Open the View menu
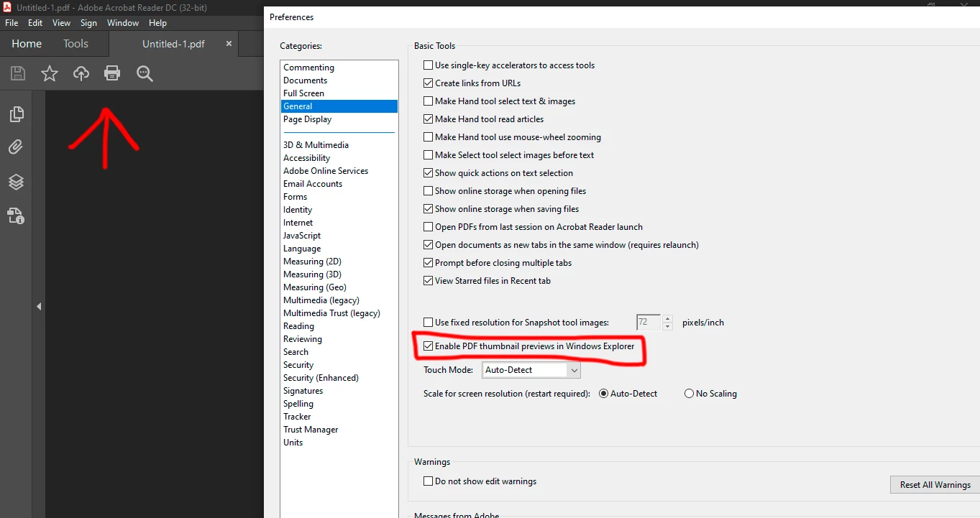980x518 pixels. click(x=62, y=23)
